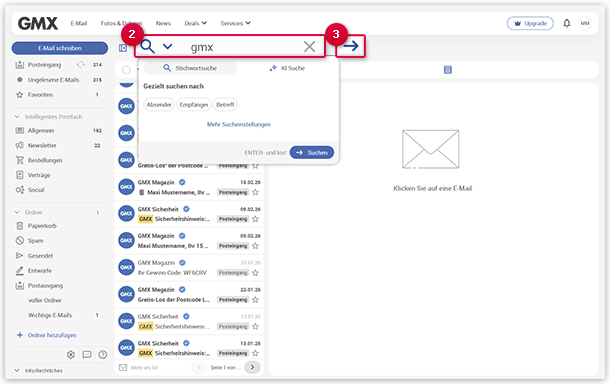
Task: Go to the next page of mails
Action: click(x=252, y=367)
